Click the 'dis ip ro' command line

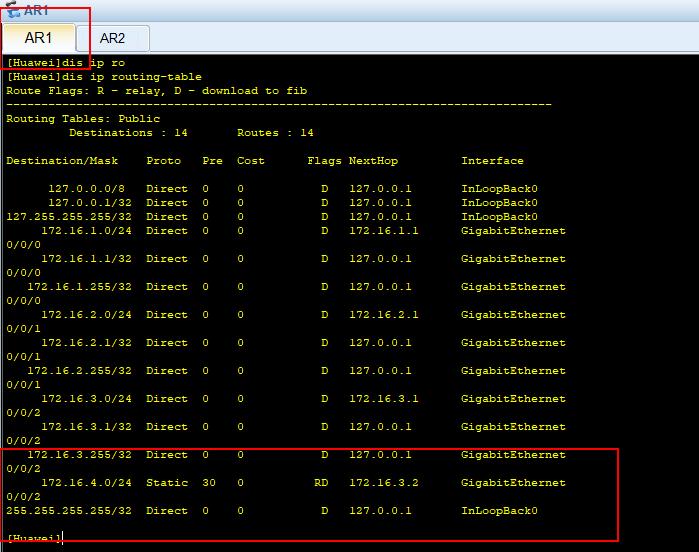[66, 62]
